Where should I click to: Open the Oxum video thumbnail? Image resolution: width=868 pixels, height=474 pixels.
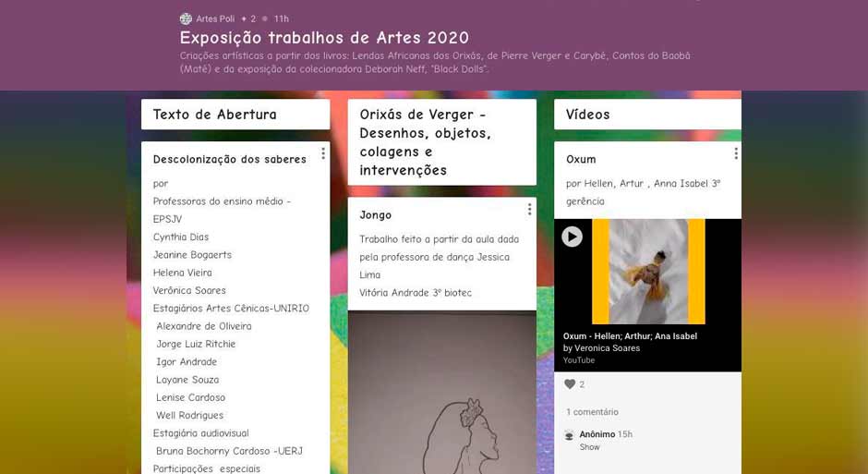[648, 272]
